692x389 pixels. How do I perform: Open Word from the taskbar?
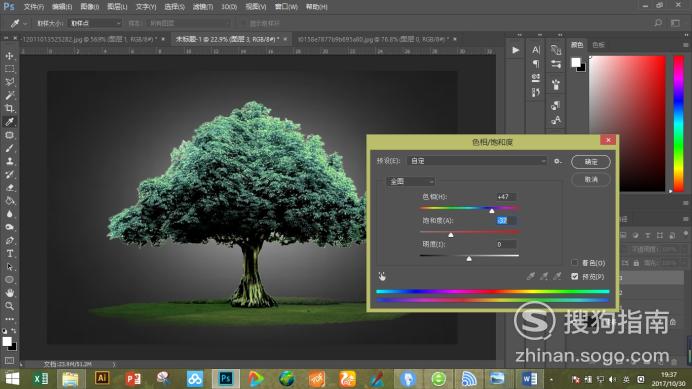[530, 378]
